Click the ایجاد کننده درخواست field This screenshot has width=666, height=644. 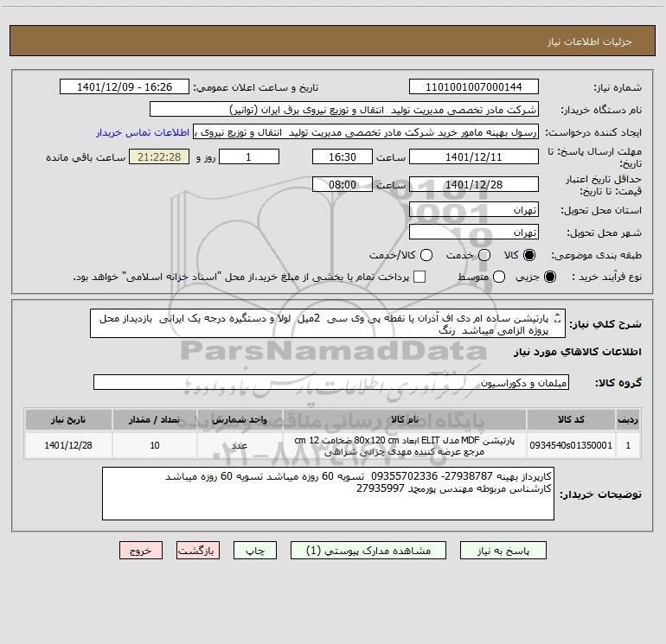[366, 131]
